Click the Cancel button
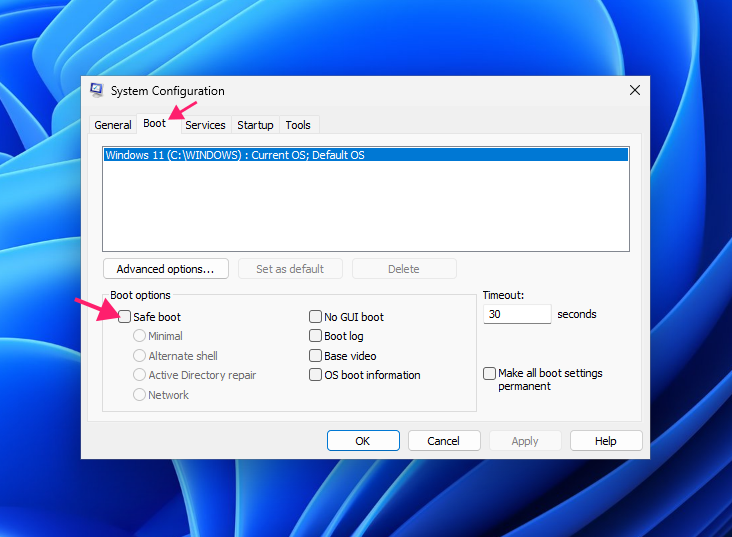This screenshot has height=537, width=732. (x=444, y=441)
